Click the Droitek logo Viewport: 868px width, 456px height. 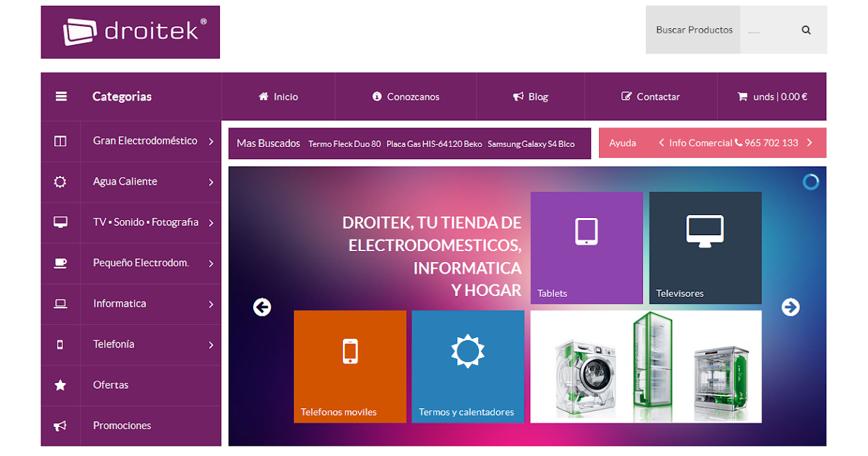point(130,32)
